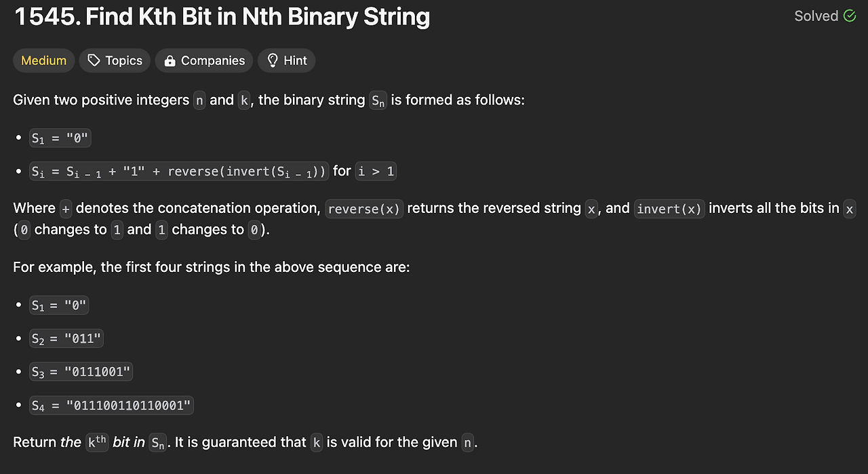The height and width of the screenshot is (474, 868).
Task: Click the lock icon on the Companies pill
Action: point(169,60)
